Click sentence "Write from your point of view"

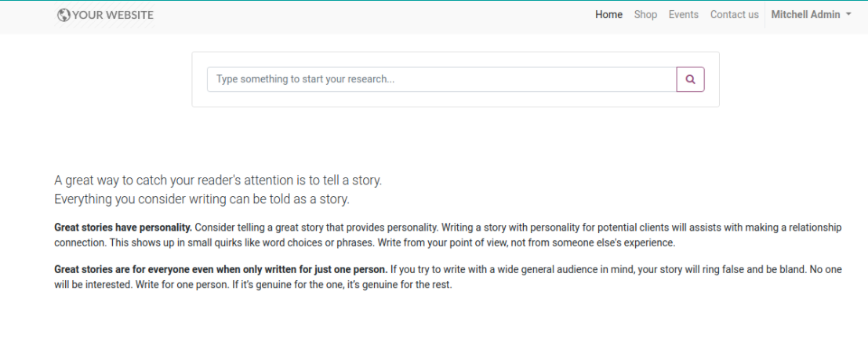pyautogui.click(x=526, y=242)
